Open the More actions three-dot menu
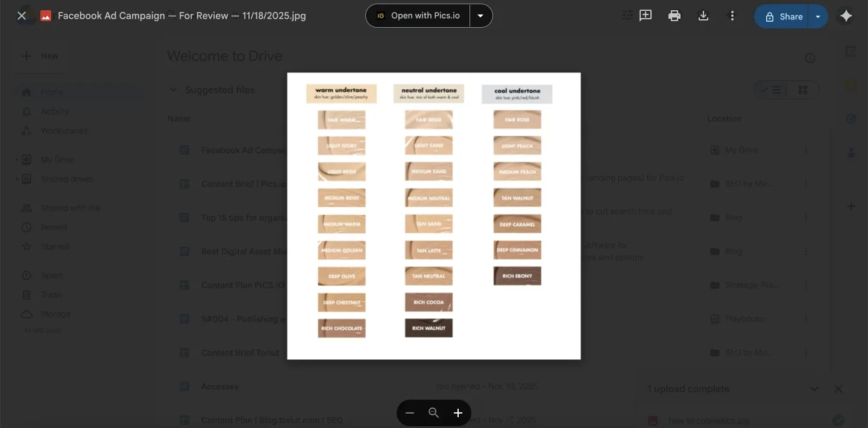The height and width of the screenshot is (428, 868). tap(732, 16)
